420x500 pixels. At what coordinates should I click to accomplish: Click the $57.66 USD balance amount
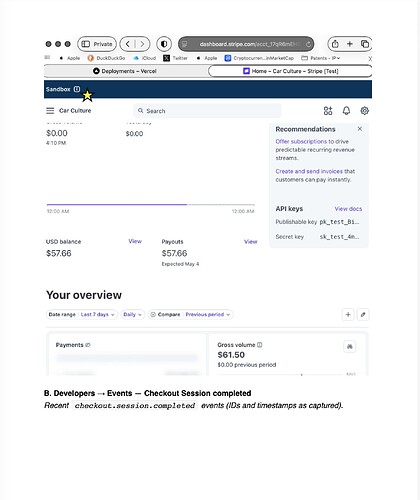point(59,253)
